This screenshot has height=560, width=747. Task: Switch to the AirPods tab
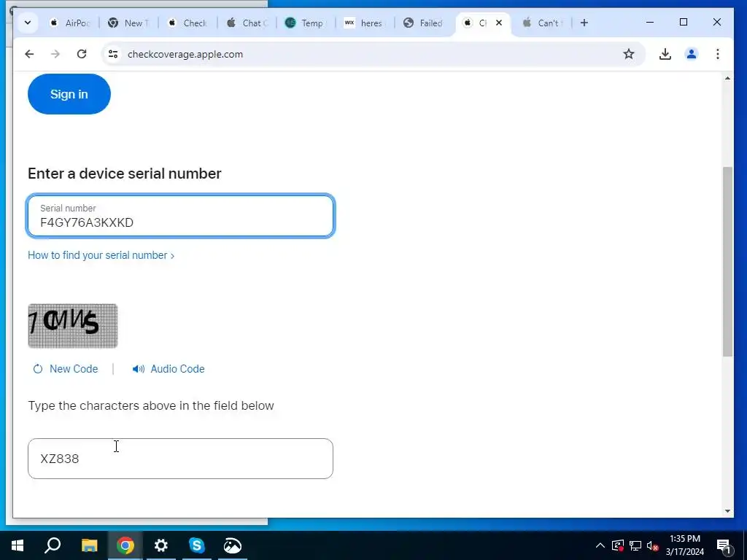pyautogui.click(x=70, y=23)
